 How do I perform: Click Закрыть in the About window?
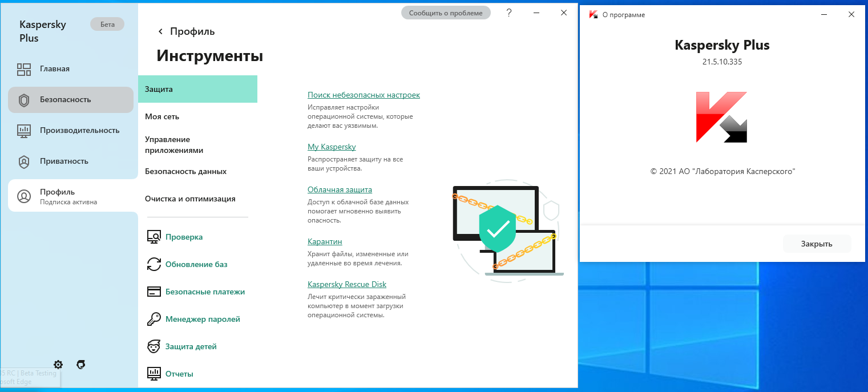[817, 244]
